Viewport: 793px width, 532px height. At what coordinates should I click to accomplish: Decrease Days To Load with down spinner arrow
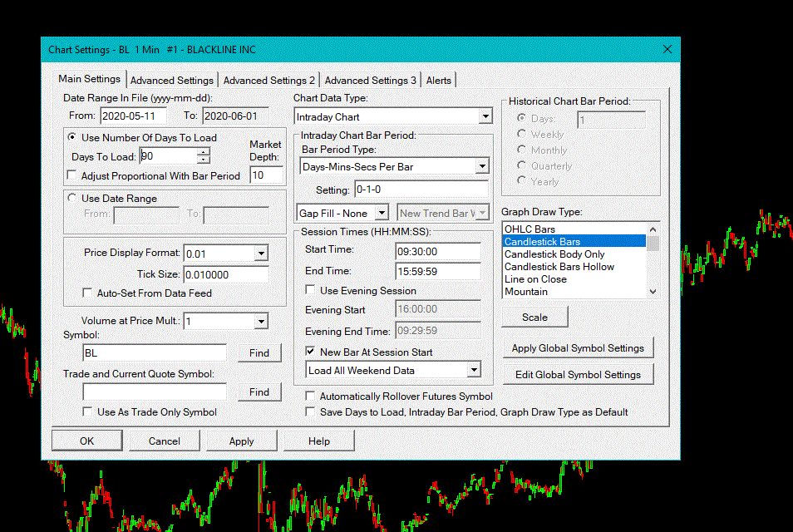pos(204,160)
